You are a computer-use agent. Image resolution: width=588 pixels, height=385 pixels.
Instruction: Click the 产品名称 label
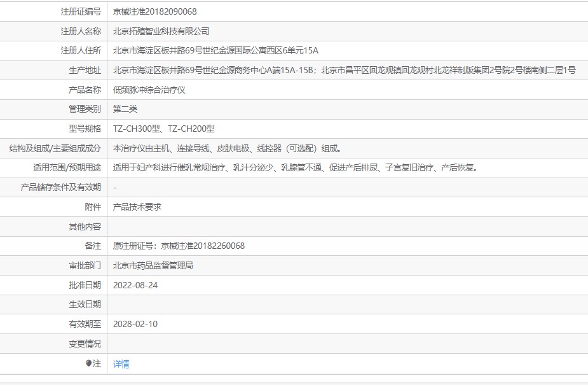tap(85, 90)
